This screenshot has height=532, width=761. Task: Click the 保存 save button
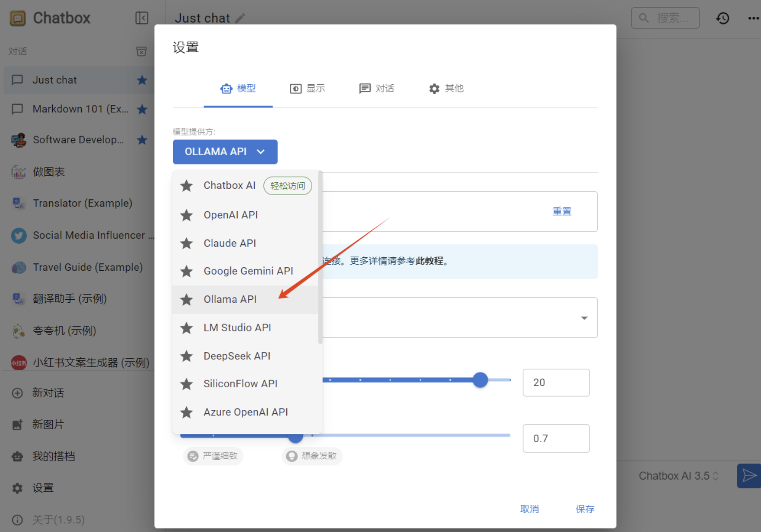coord(585,509)
